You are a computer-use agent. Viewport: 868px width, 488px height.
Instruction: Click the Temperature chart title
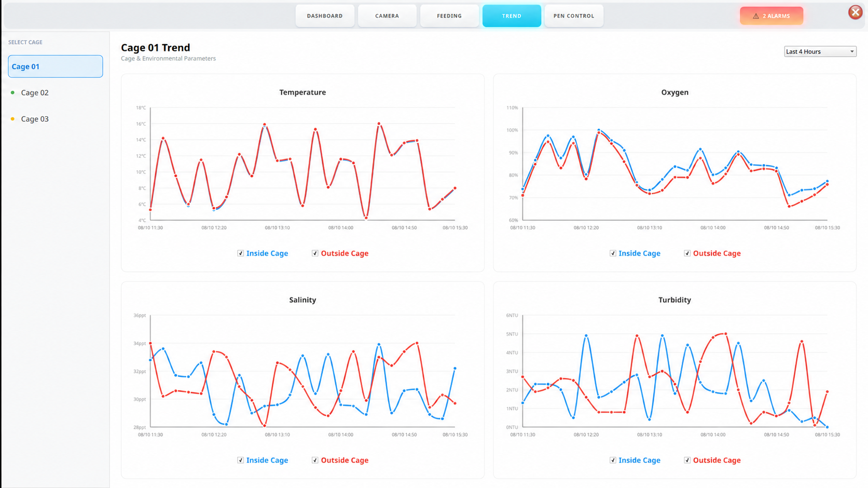[x=302, y=92]
